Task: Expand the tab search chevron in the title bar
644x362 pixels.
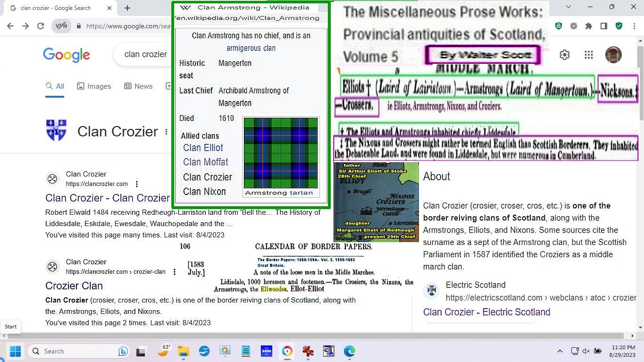Action: pos(568,7)
